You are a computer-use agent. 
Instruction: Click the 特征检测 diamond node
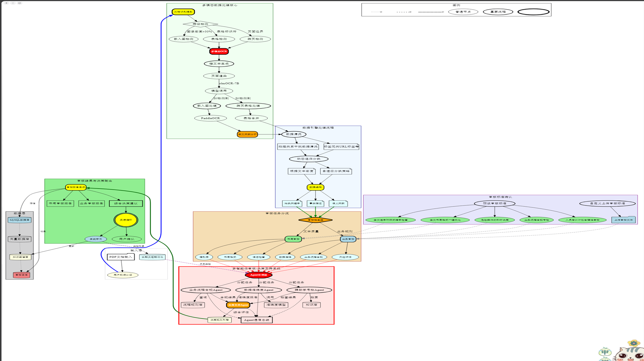[201, 24]
